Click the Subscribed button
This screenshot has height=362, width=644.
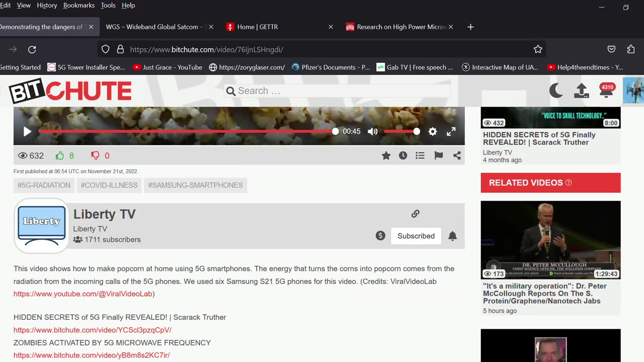[416, 236]
